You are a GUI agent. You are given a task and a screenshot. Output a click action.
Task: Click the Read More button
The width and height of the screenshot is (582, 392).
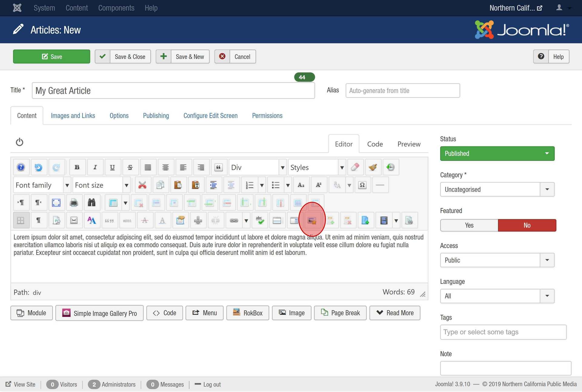click(x=395, y=313)
